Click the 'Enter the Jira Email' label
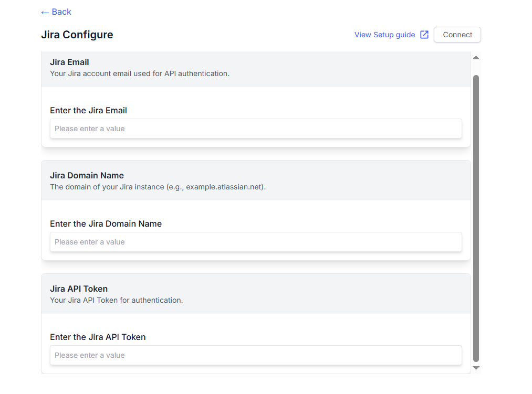Screen dimensions: 532x394 [x=89, y=111]
